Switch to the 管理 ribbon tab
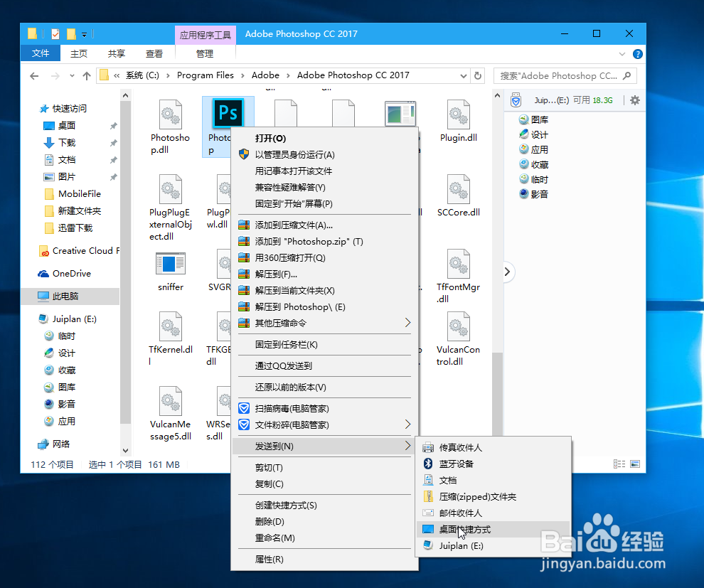704x588 pixels. point(205,54)
